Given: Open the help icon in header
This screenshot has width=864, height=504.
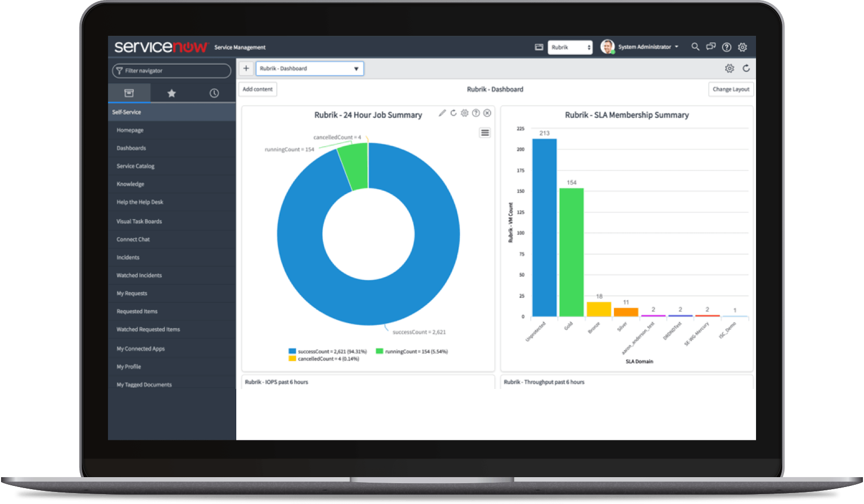Looking at the screenshot, I should coord(727,47).
